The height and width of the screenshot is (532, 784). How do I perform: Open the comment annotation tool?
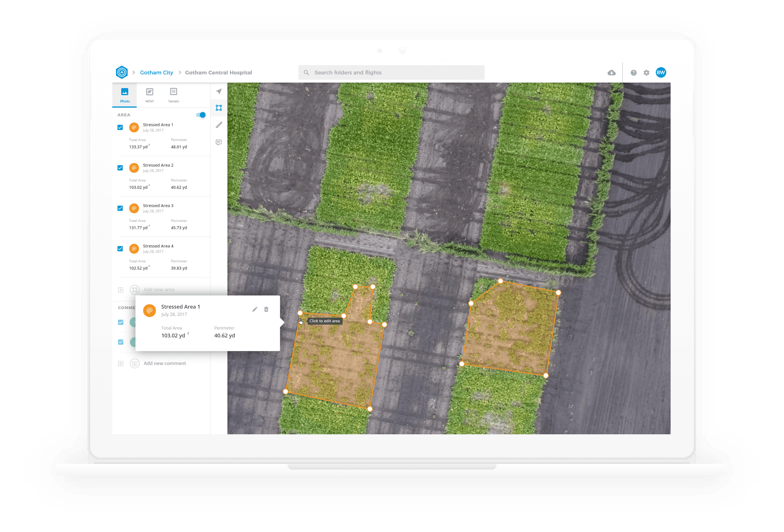219,142
